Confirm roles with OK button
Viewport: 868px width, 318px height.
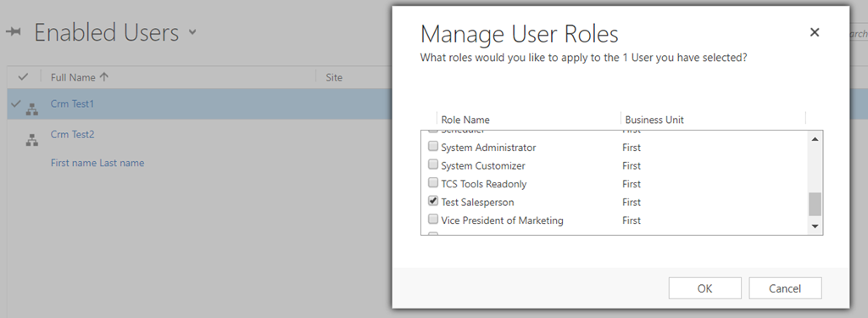[704, 288]
